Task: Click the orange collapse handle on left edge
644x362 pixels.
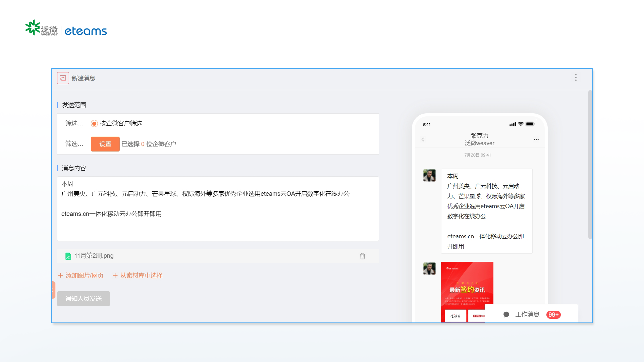Action: (x=54, y=290)
